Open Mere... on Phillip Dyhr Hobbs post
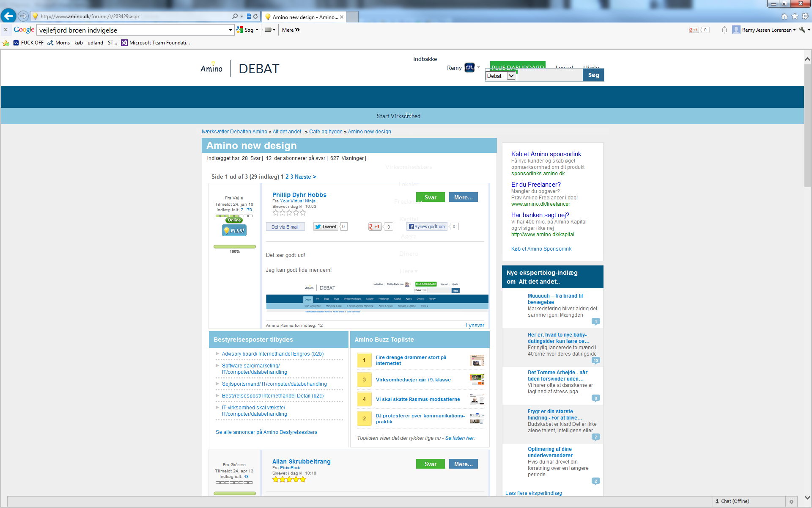This screenshot has height=508, width=812. (464, 197)
